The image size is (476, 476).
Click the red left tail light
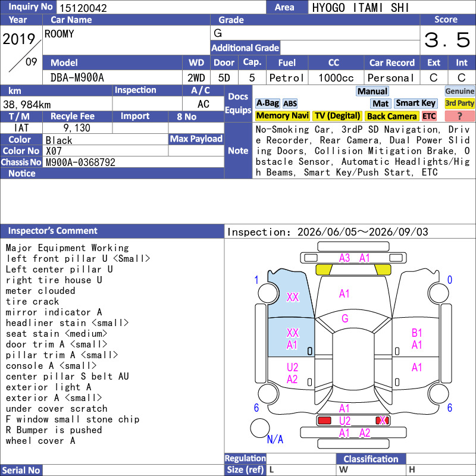[324, 421]
